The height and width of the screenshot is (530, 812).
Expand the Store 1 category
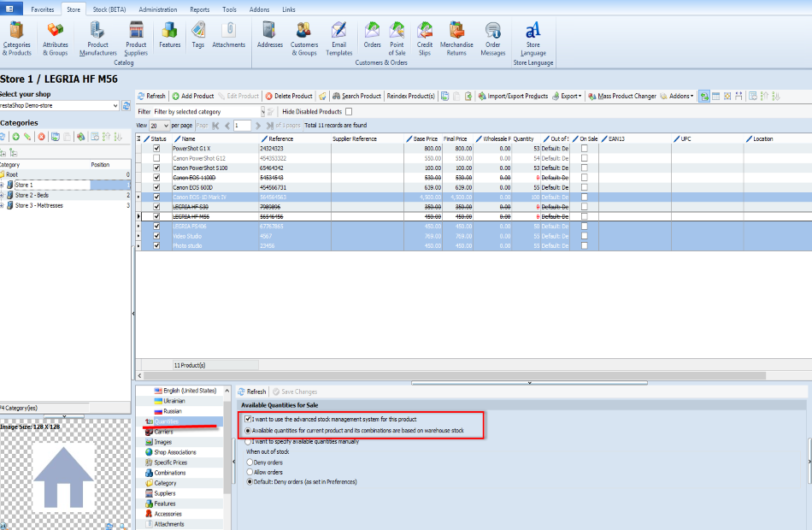2,185
